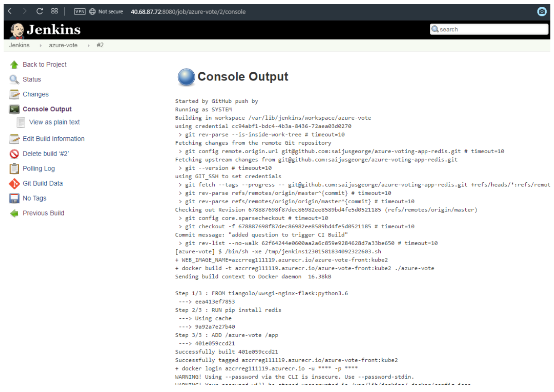
Task: Go to Previous Build
Action: tap(43, 213)
